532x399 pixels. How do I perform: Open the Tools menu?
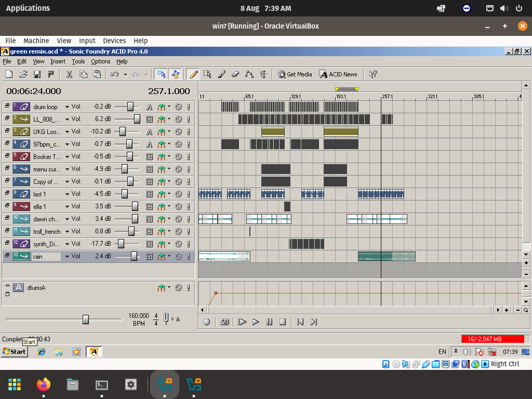(x=78, y=61)
